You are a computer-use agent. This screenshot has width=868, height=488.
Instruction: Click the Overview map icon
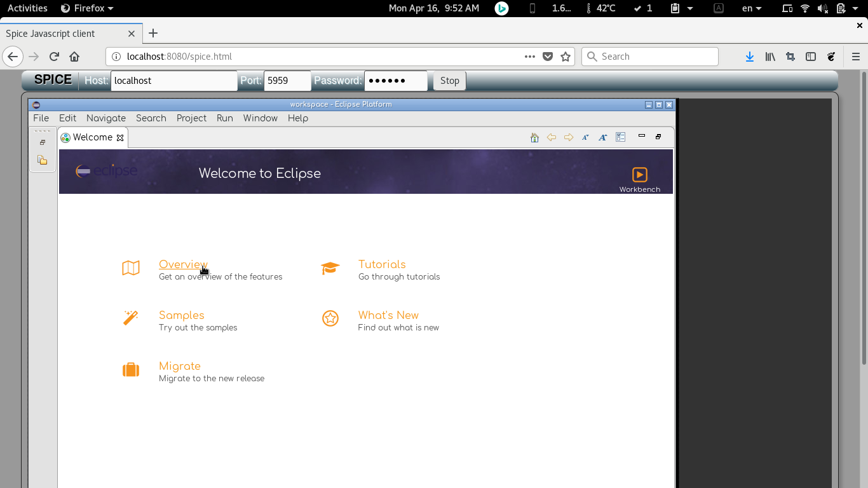click(131, 268)
